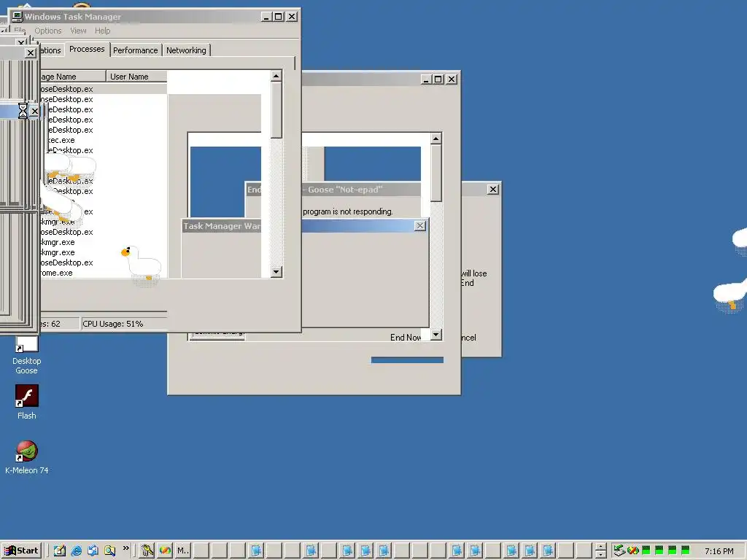Click the process list scrollbar thumb
This screenshot has width=747, height=560.
(x=276, y=111)
